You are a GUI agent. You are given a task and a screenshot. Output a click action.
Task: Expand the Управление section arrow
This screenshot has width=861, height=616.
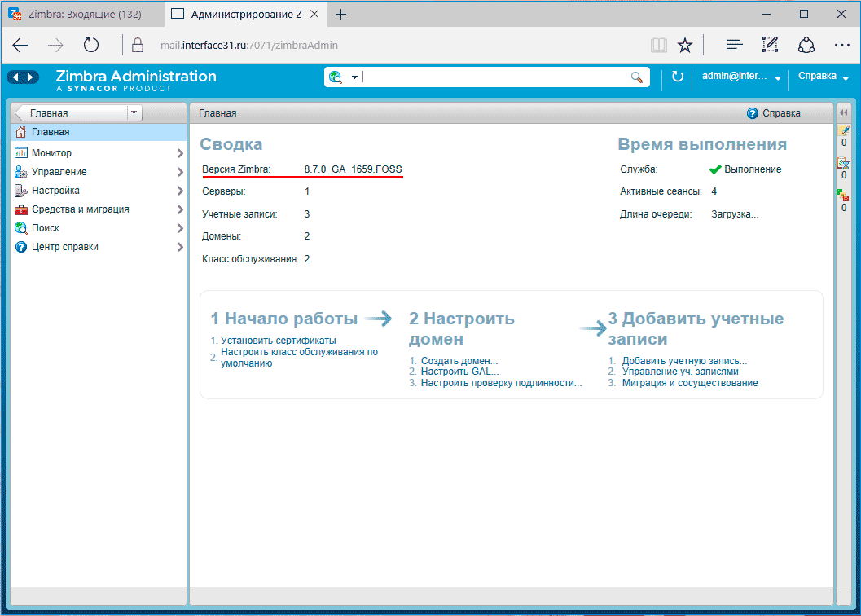tap(180, 172)
